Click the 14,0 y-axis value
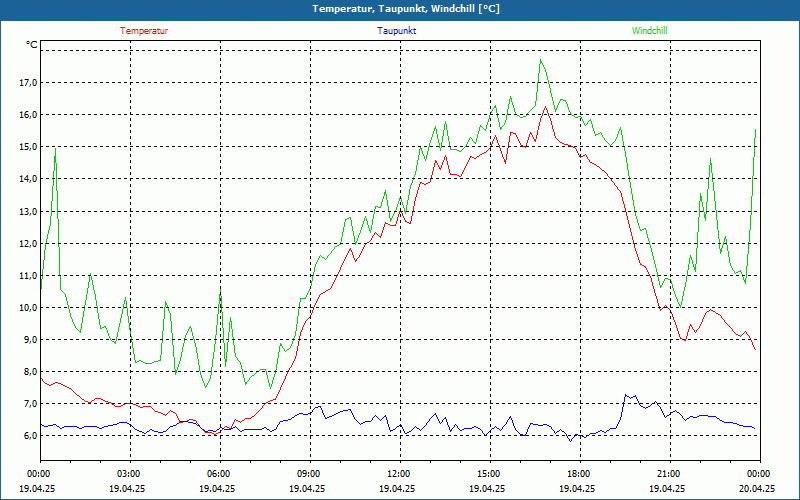 (29, 179)
